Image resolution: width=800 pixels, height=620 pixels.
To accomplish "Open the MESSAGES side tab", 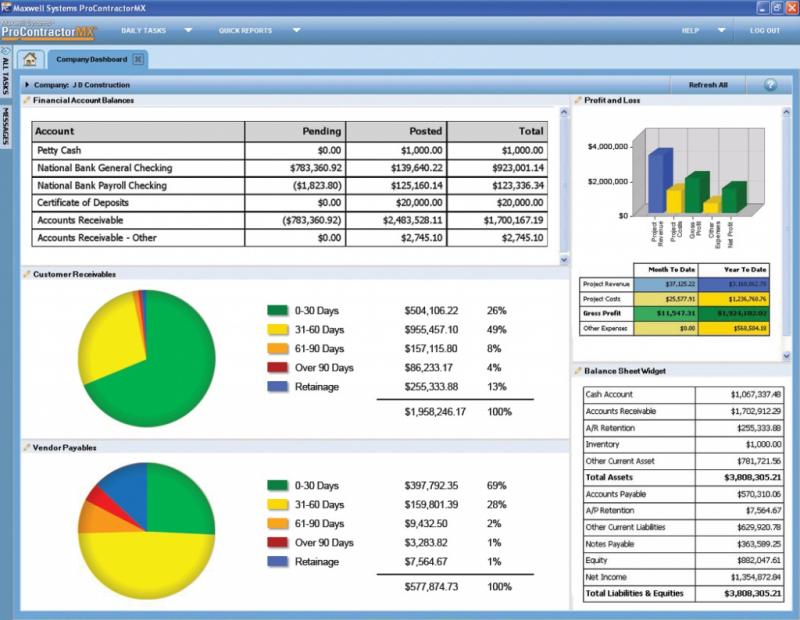I will click(x=6, y=126).
